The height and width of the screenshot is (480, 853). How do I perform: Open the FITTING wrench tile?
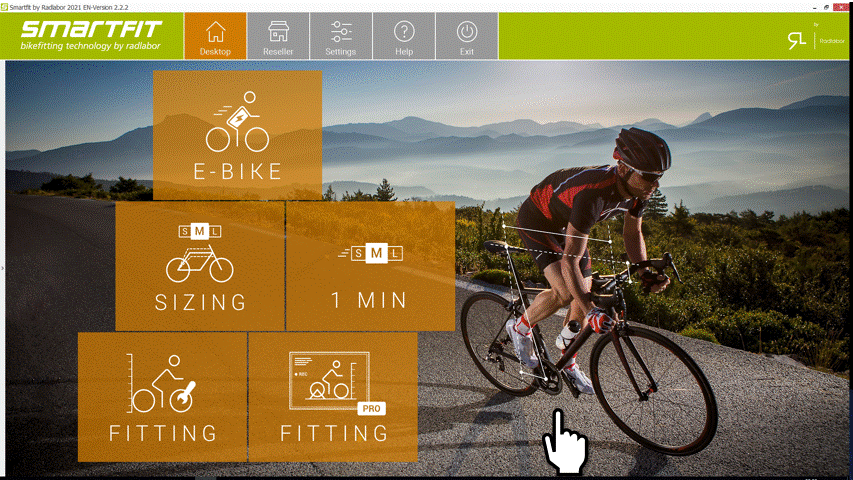pos(162,397)
